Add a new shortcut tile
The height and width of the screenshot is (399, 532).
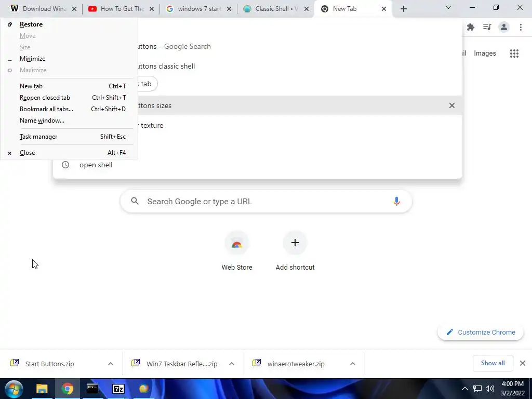click(x=295, y=251)
